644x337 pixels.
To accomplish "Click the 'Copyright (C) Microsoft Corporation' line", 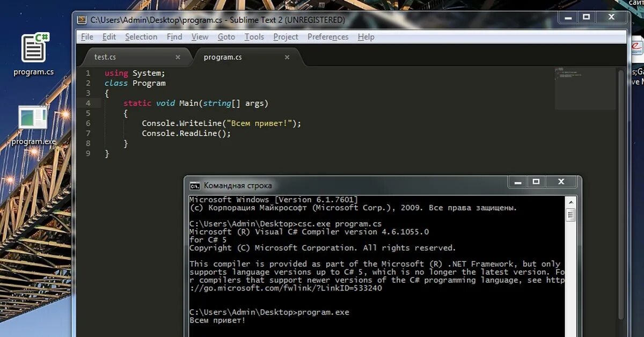I will pos(323,248).
